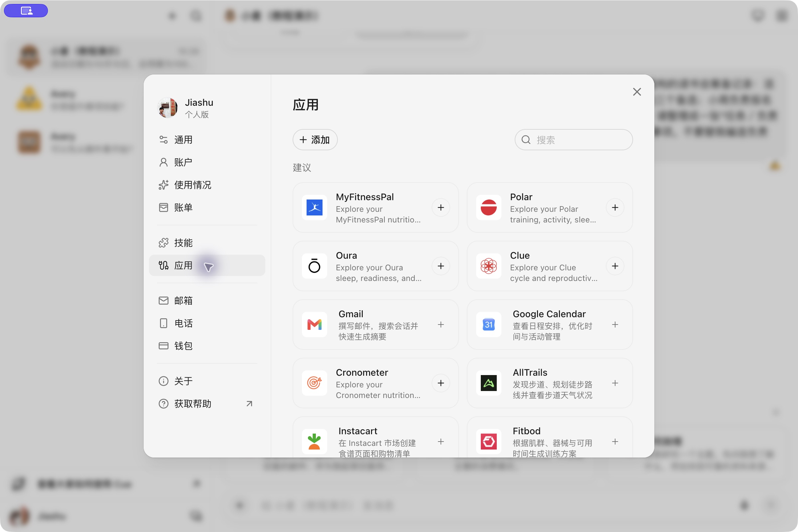Focus the 搜索 search field
798x532 pixels.
(573, 140)
